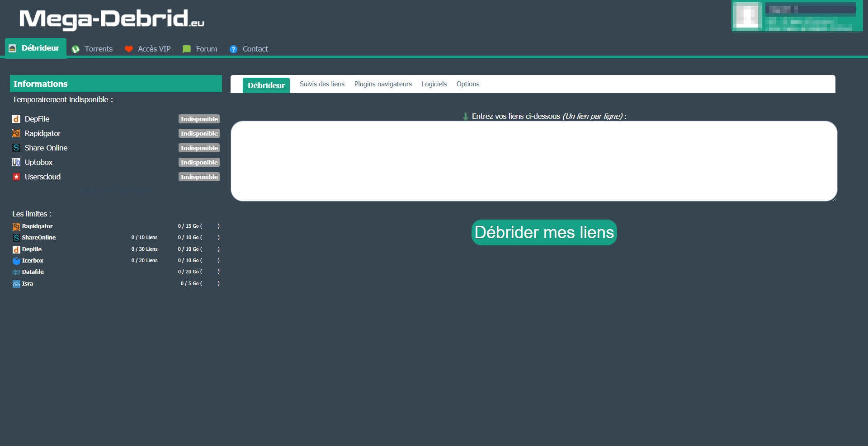This screenshot has height=446, width=868.
Task: Click the Icerbox limit label
Action: click(x=33, y=260)
